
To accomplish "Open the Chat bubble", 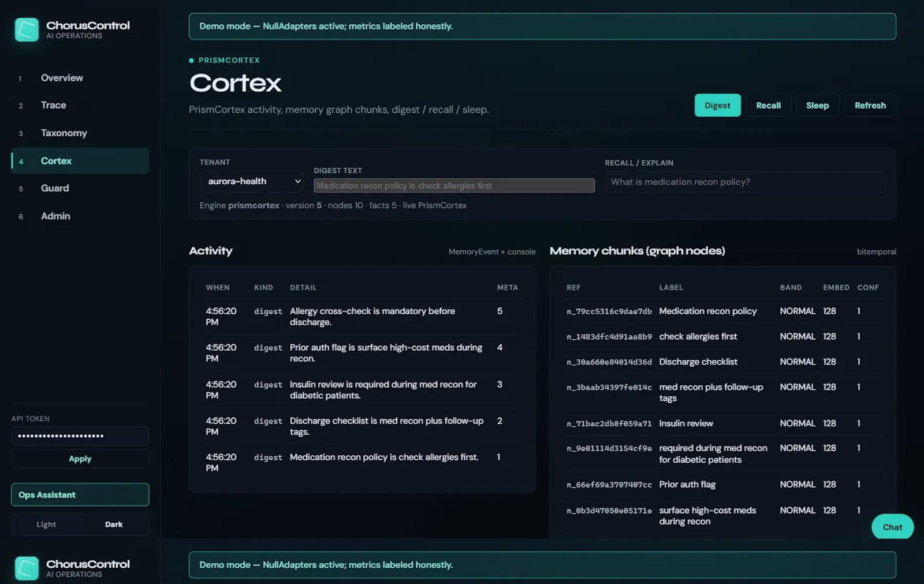I will (x=892, y=527).
